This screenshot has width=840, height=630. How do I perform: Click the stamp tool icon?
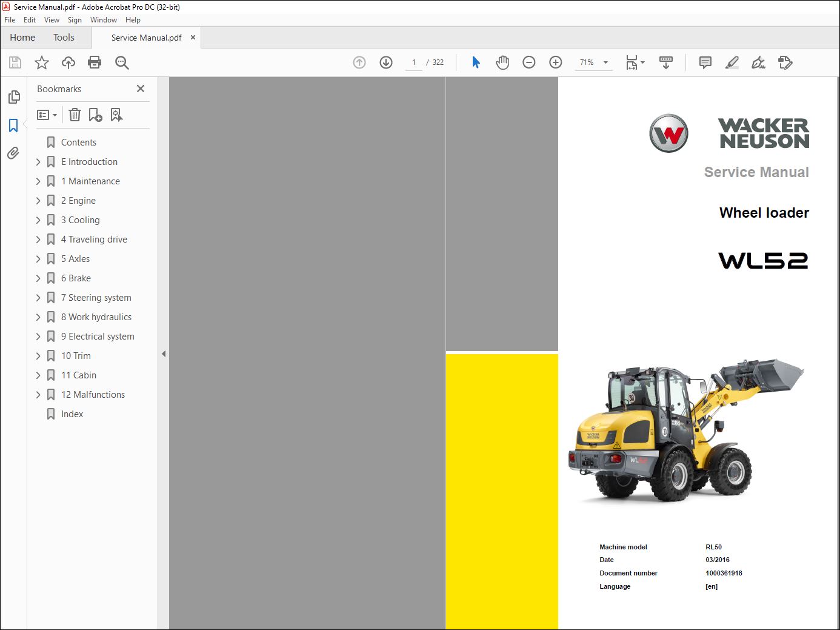785,62
